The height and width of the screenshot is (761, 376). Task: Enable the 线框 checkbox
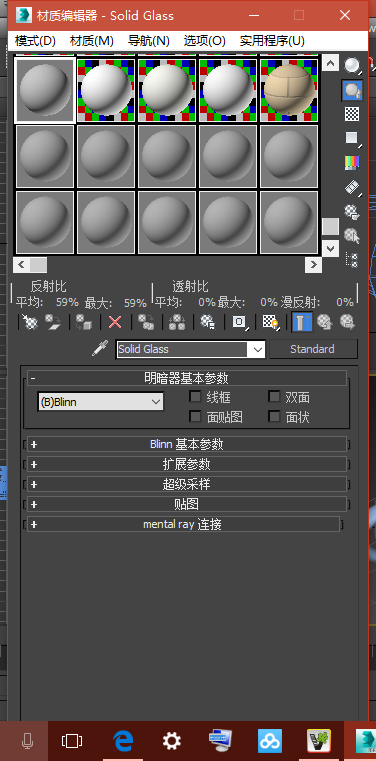tap(195, 397)
